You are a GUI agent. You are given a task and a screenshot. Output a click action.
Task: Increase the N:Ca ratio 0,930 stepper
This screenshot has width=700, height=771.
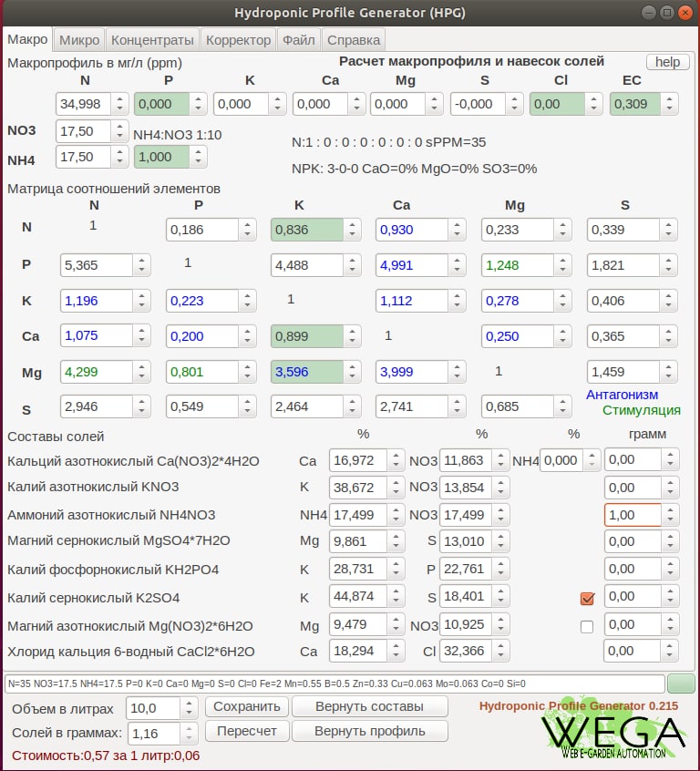(x=457, y=225)
